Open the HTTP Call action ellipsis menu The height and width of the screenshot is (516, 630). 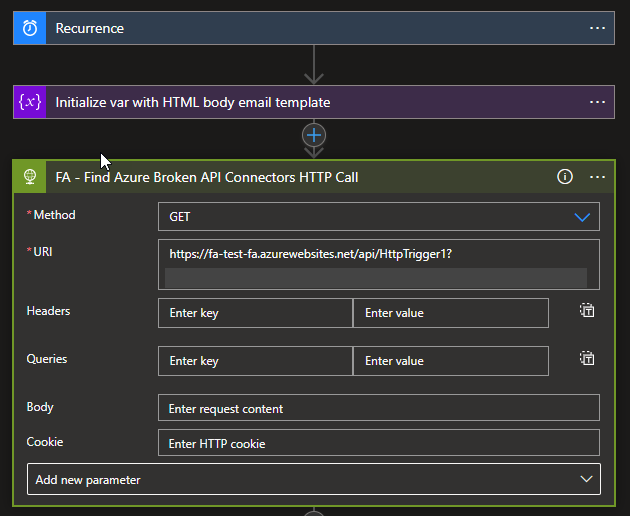pos(597,177)
